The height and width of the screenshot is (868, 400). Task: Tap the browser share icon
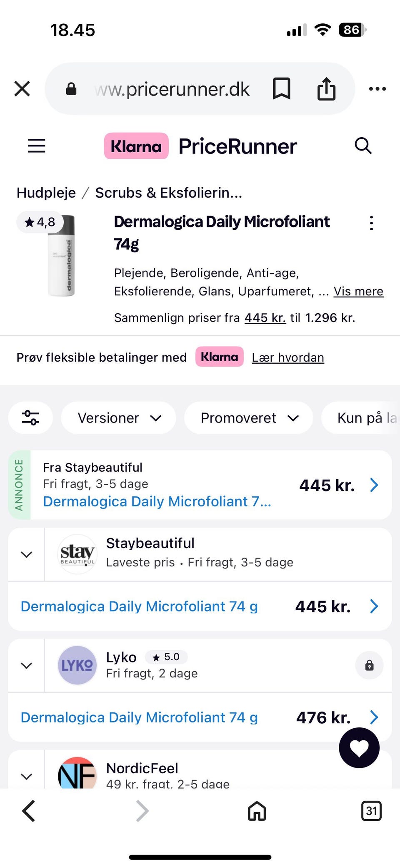coord(326,89)
